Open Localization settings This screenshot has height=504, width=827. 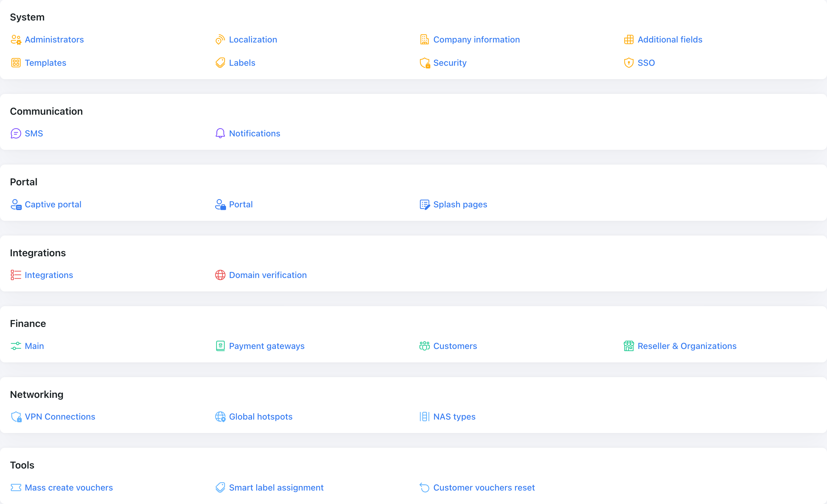(253, 39)
